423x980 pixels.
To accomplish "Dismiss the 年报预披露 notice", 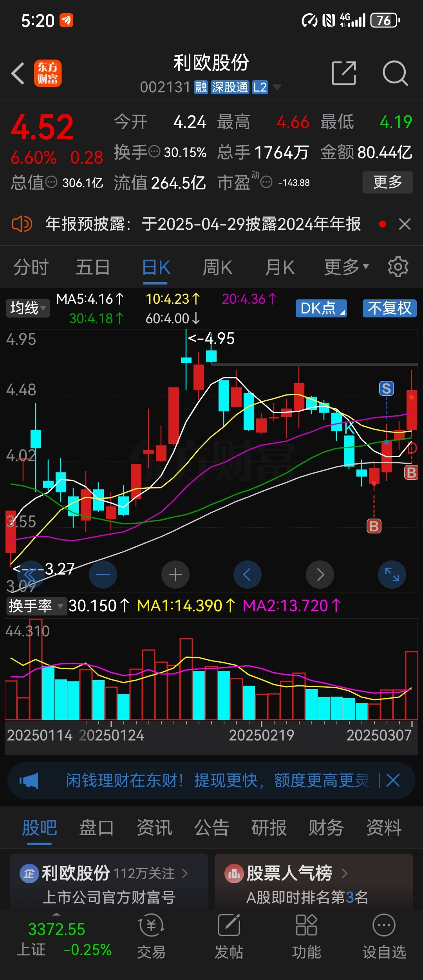I will 405,224.
